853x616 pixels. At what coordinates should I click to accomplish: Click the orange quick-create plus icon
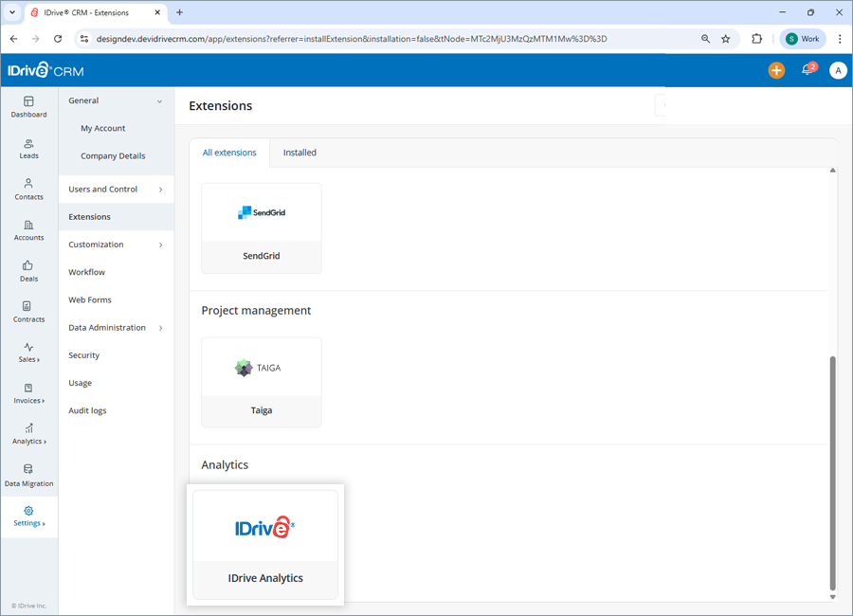[x=776, y=70]
